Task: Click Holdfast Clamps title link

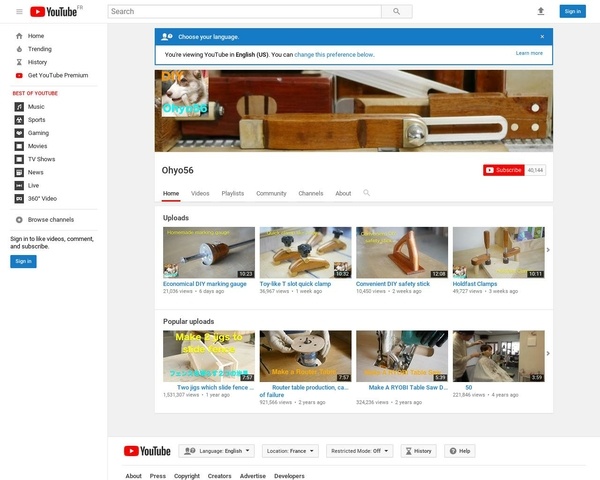Action: click(475, 284)
